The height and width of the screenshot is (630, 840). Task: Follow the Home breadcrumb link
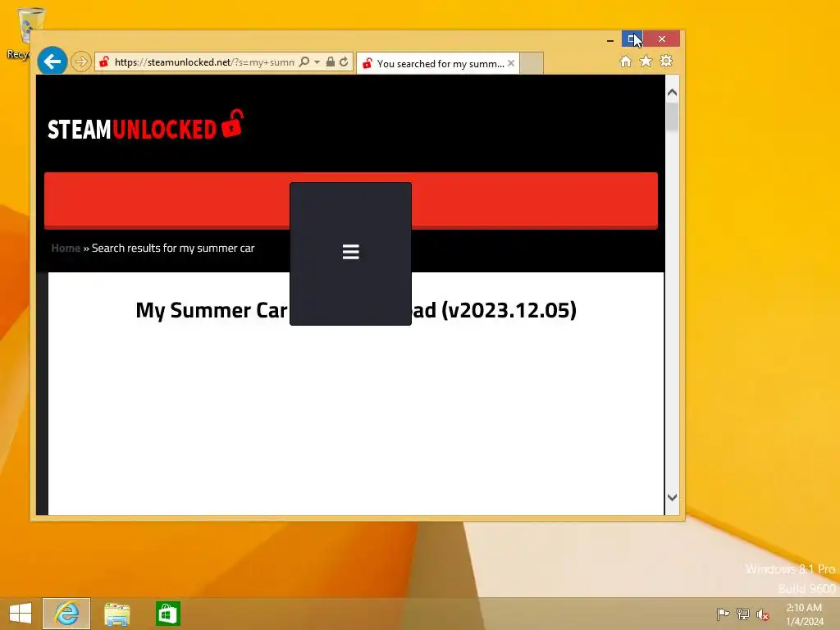(66, 248)
